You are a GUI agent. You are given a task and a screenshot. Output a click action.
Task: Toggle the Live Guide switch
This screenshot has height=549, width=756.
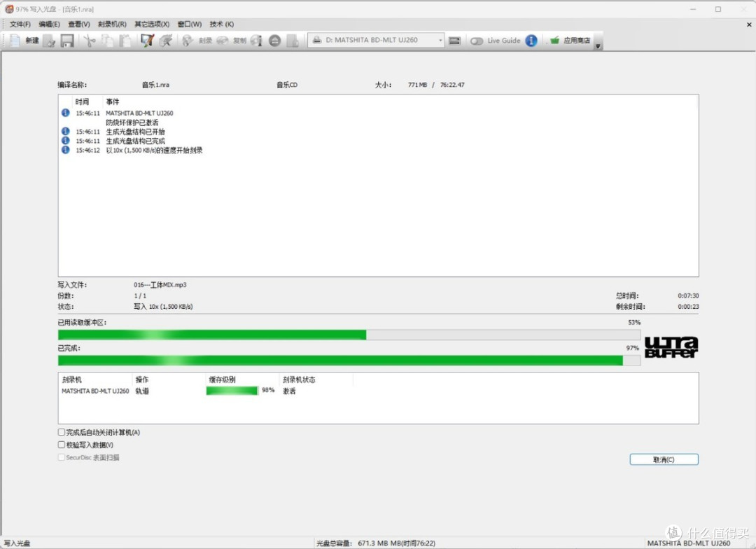477,41
